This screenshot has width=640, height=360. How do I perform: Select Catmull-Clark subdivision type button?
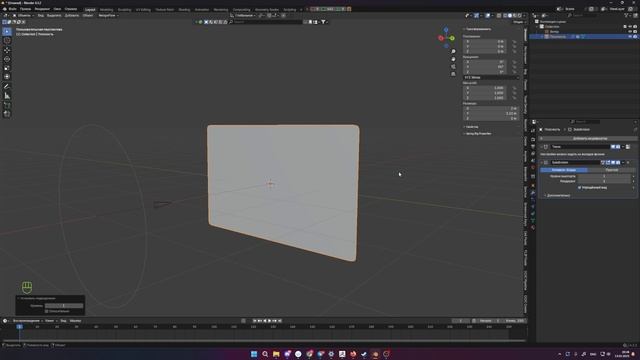tap(564, 170)
